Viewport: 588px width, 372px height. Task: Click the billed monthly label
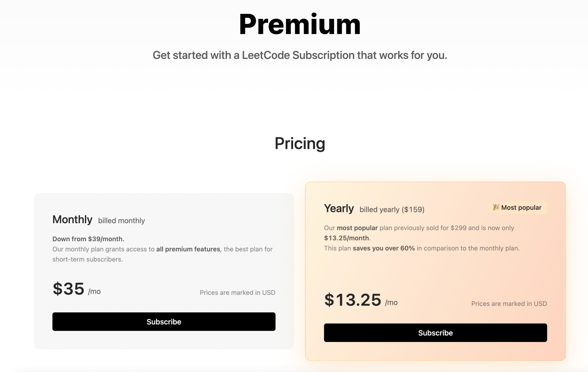click(x=121, y=221)
